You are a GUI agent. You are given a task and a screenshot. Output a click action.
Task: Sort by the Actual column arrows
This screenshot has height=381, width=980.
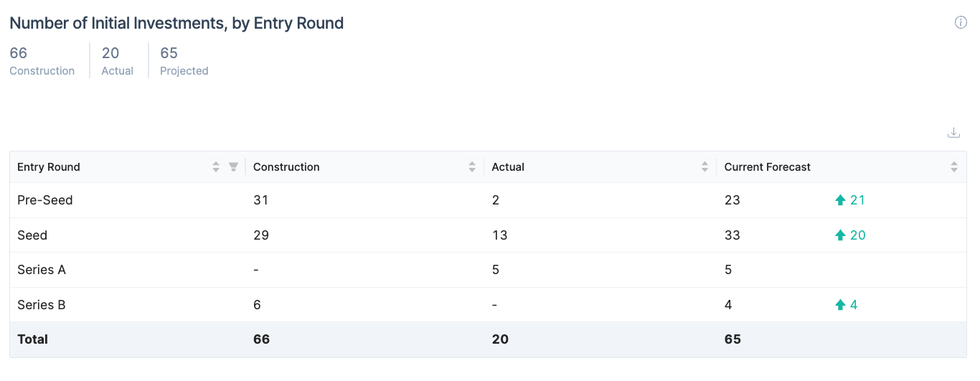point(705,167)
